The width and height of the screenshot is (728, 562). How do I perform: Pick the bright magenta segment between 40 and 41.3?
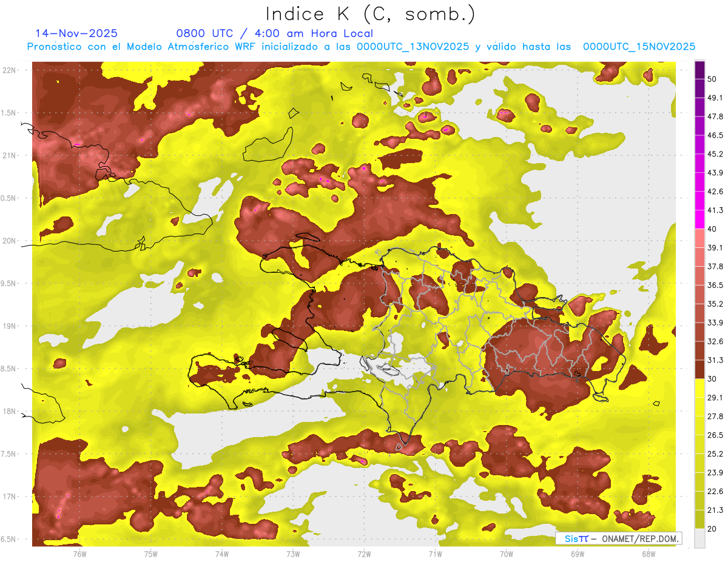(x=699, y=219)
